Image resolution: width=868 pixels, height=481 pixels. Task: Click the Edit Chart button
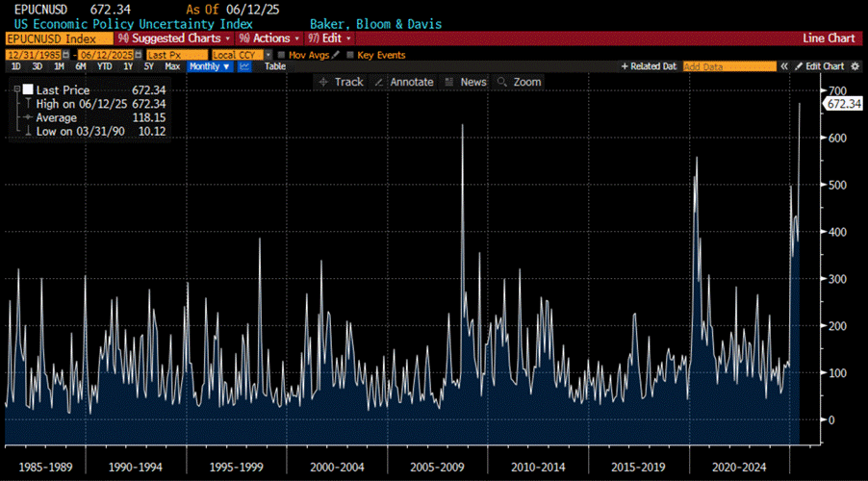(x=820, y=66)
